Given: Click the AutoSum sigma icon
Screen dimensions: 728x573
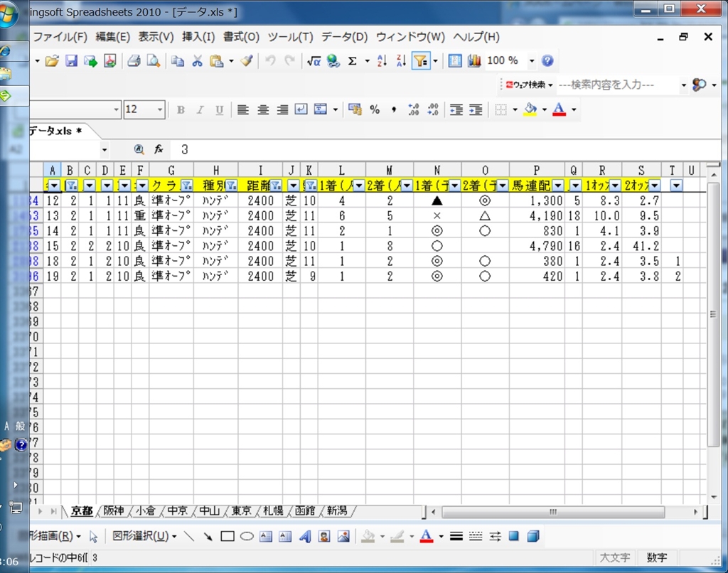Looking at the screenshot, I should 352,61.
